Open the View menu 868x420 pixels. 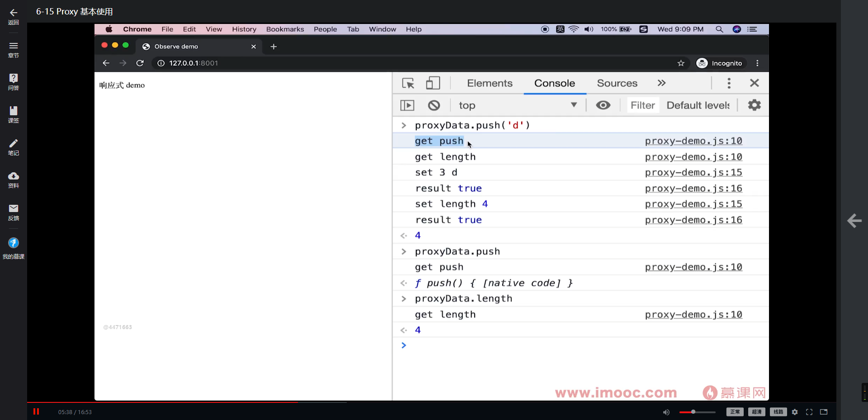click(x=214, y=29)
